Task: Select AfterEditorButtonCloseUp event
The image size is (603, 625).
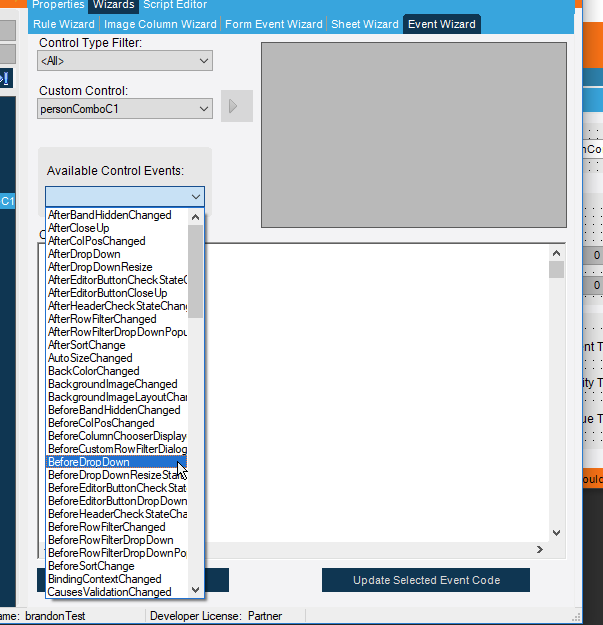Action: 116,293
